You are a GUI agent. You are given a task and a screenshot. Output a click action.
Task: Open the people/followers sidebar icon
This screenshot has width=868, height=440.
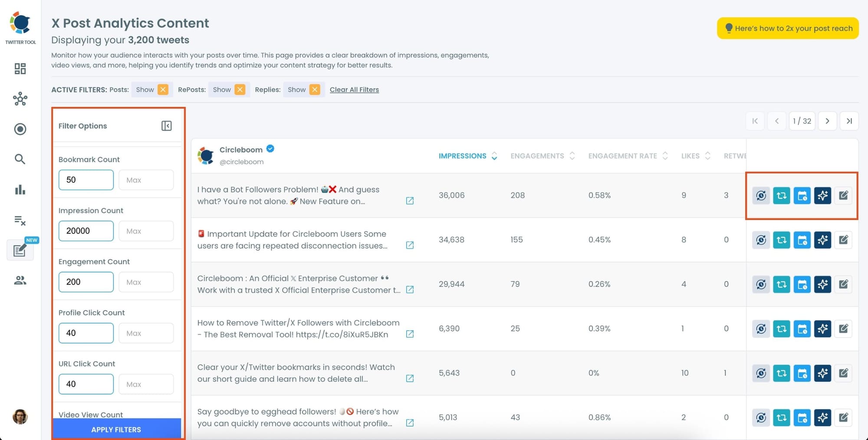point(20,281)
